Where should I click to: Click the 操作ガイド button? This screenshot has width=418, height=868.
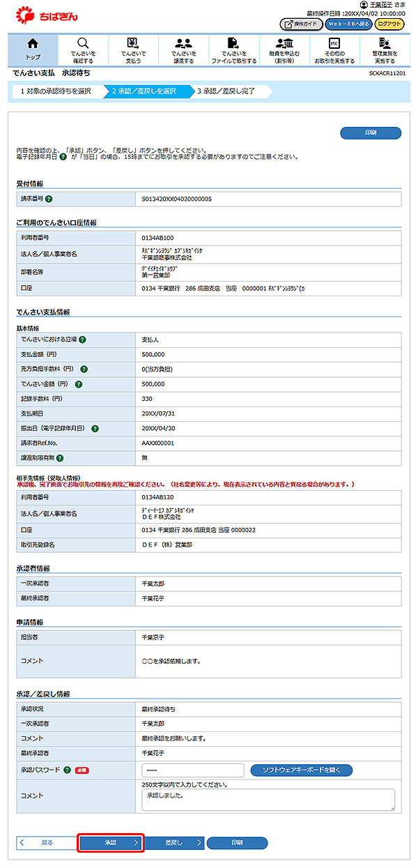pos(301,24)
